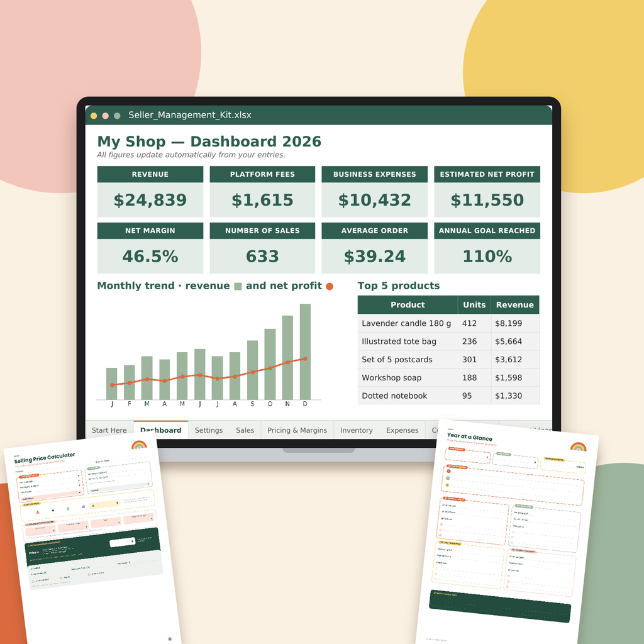
Task: Click the September bar in the chart
Action: pos(253,370)
